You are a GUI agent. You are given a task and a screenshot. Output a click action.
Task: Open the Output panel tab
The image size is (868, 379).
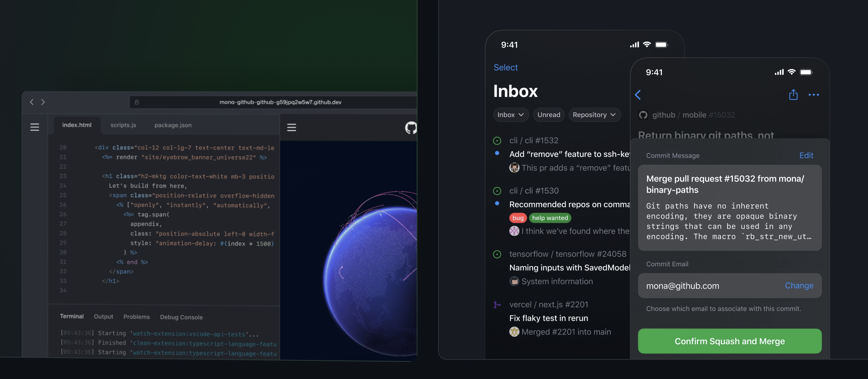coord(104,317)
